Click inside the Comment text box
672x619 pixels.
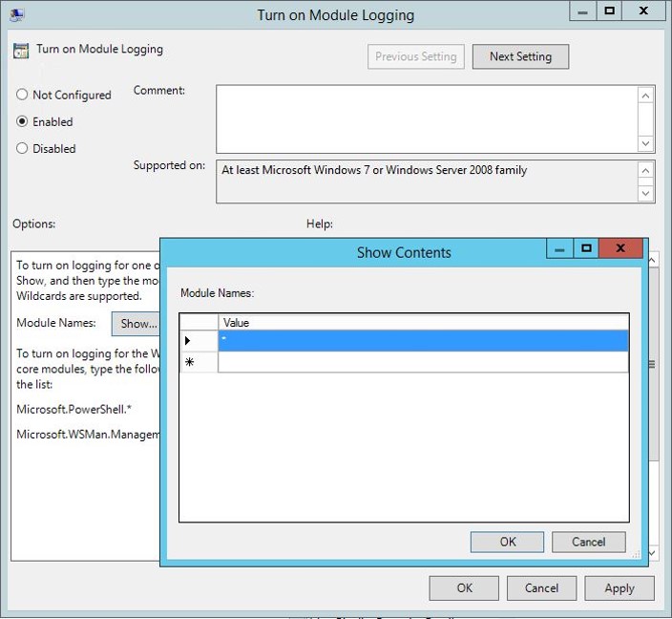coord(425,118)
